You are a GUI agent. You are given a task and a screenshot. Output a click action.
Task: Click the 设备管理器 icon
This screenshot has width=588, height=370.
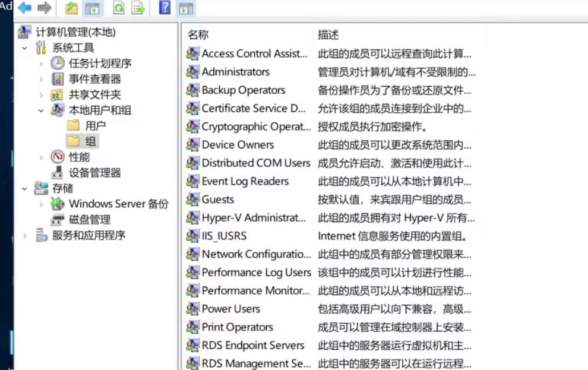pos(58,172)
